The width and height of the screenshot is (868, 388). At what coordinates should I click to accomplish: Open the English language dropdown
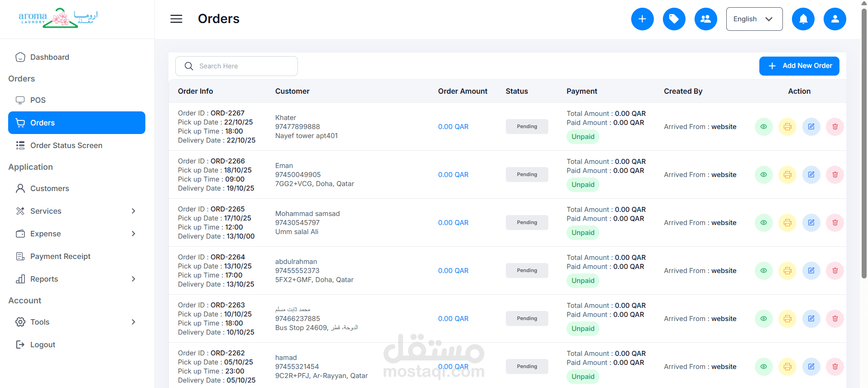click(754, 19)
